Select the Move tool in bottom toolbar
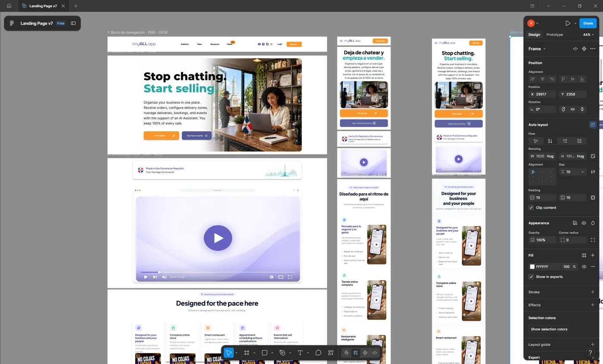 [229, 353]
